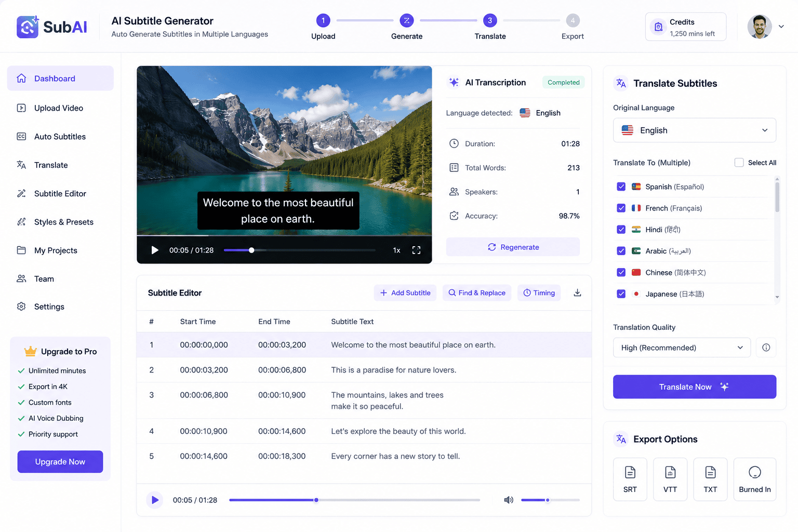The image size is (798, 532).
Task: Open the Credits wallet icon
Action: (658, 27)
